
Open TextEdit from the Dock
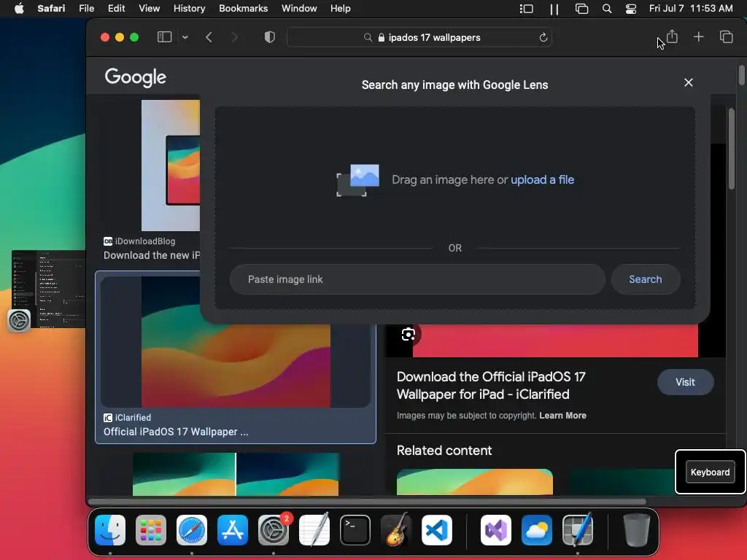(x=314, y=530)
